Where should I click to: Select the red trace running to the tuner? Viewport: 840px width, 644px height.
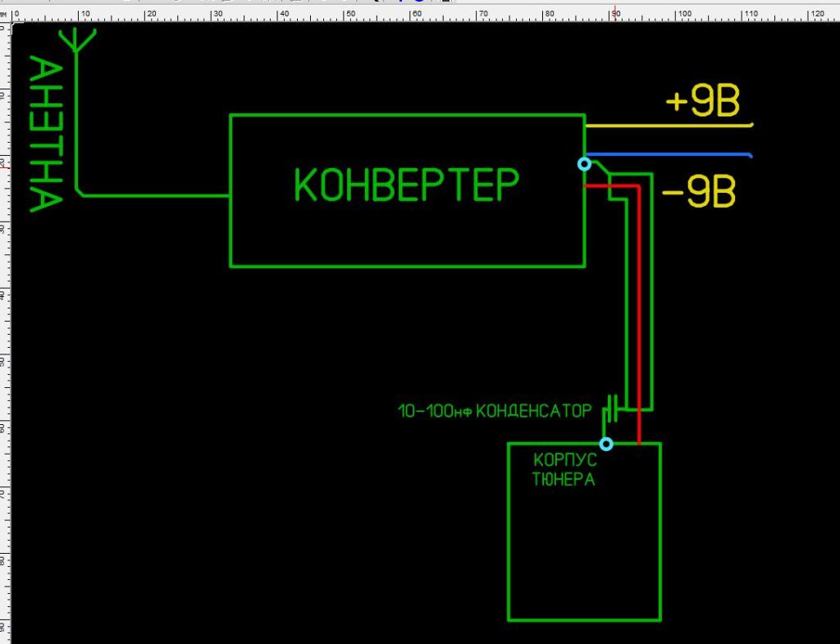pyautogui.click(x=638, y=314)
